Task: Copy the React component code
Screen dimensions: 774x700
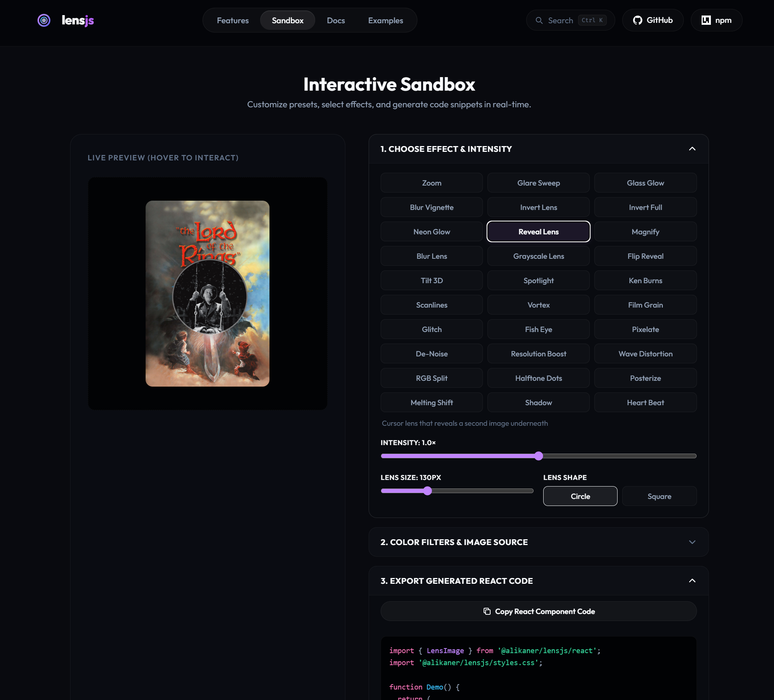Action: (x=539, y=611)
